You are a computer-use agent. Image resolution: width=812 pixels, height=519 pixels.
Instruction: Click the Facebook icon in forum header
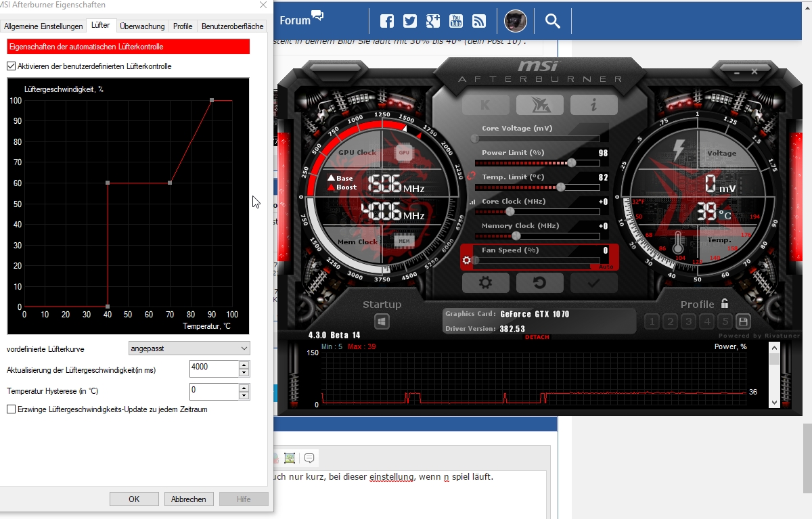click(387, 21)
